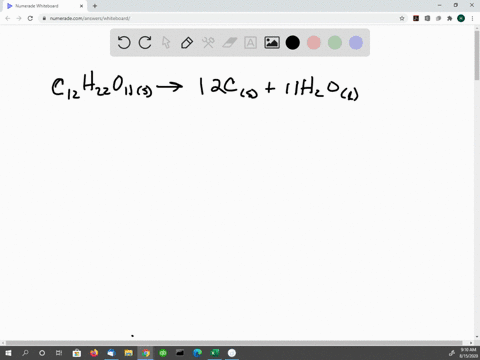Choose the green pen color
The height and width of the screenshot is (360, 480).
(335, 43)
